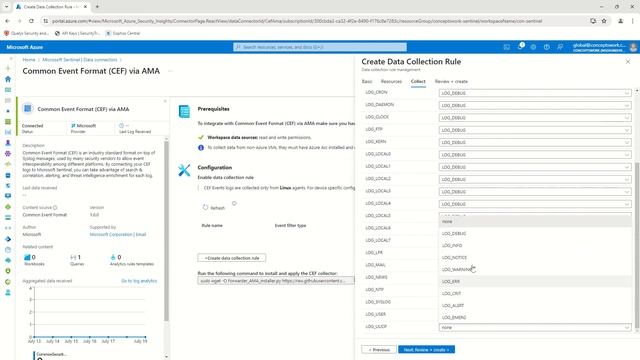The width and height of the screenshot is (640, 360).
Task: Click the Queries icon under Related content
Action: point(73,257)
